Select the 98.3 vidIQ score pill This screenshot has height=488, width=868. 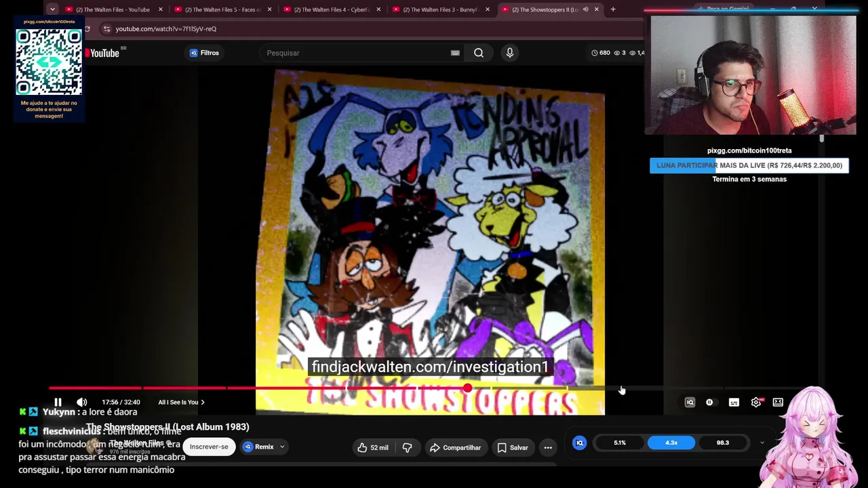[723, 443]
